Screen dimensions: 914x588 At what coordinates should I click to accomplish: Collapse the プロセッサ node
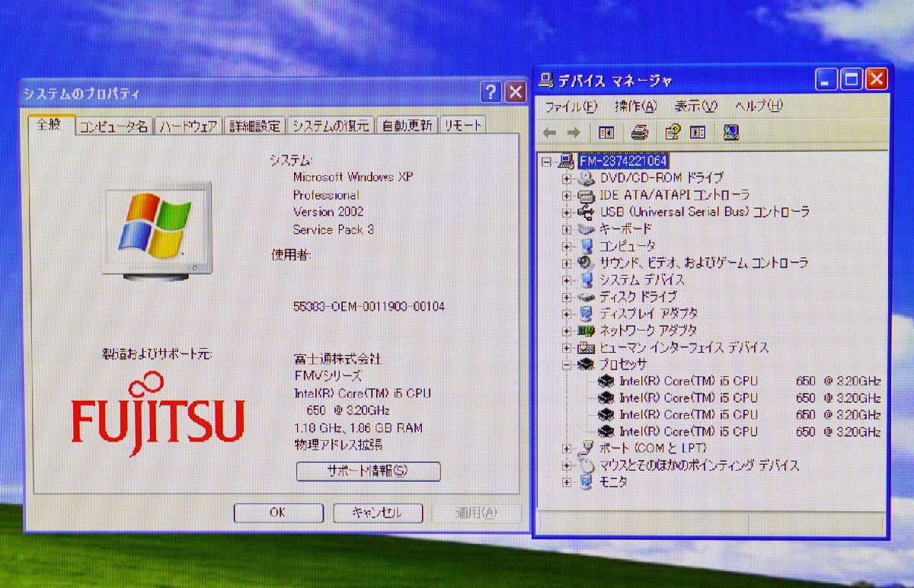567,364
